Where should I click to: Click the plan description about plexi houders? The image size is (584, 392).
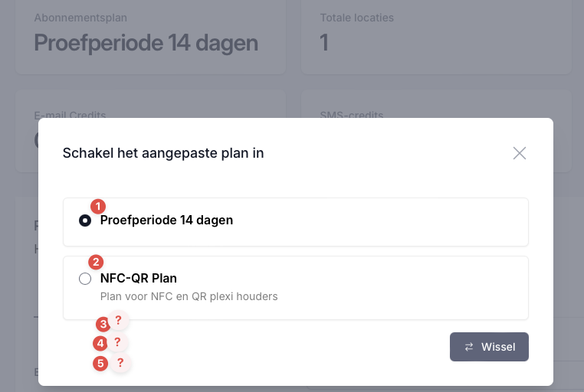coord(189,296)
